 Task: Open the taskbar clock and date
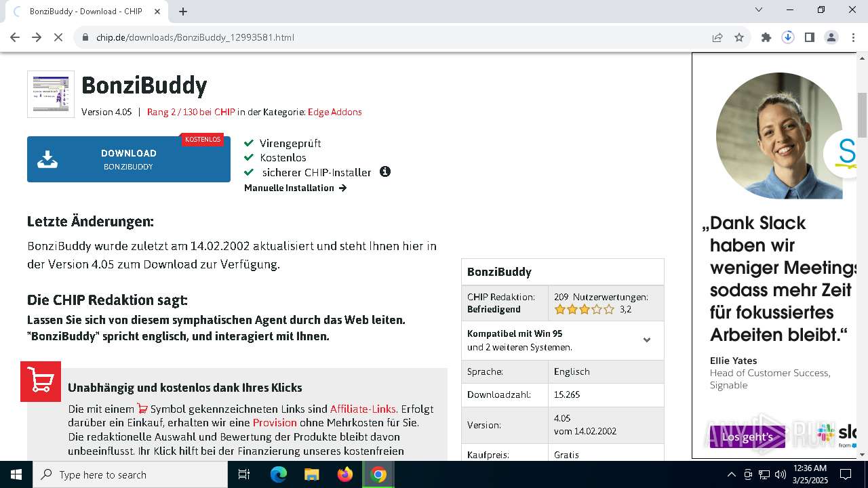[x=809, y=474]
